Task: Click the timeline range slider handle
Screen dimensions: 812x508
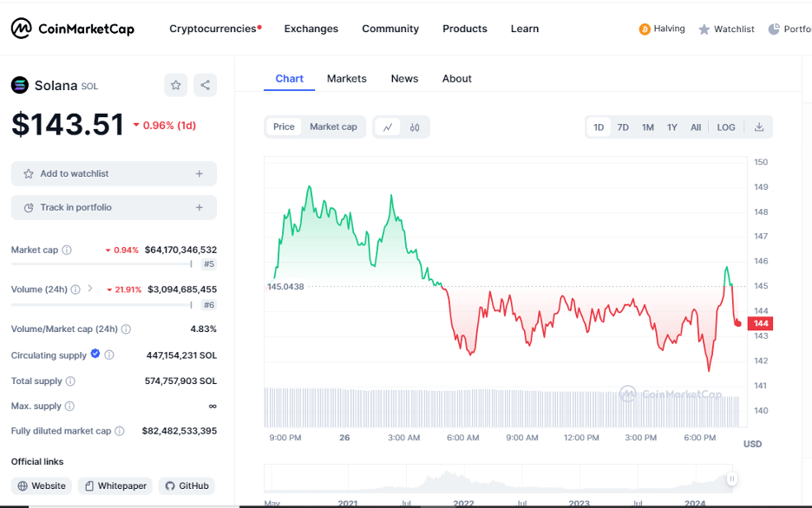Action: click(x=731, y=479)
